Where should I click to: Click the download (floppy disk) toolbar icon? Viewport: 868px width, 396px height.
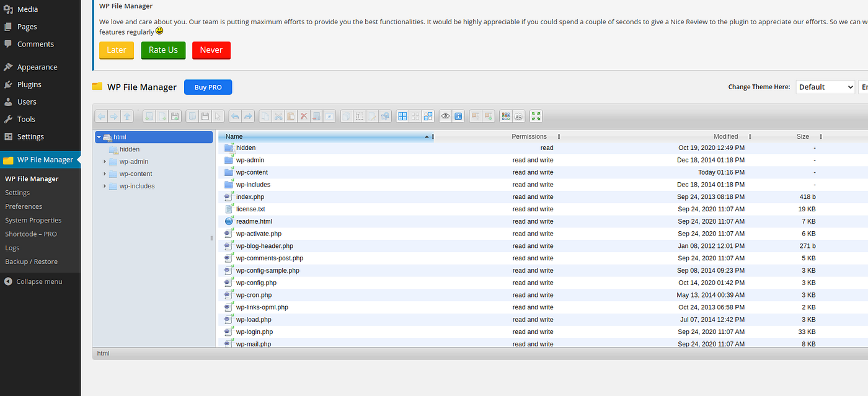pyautogui.click(x=205, y=116)
